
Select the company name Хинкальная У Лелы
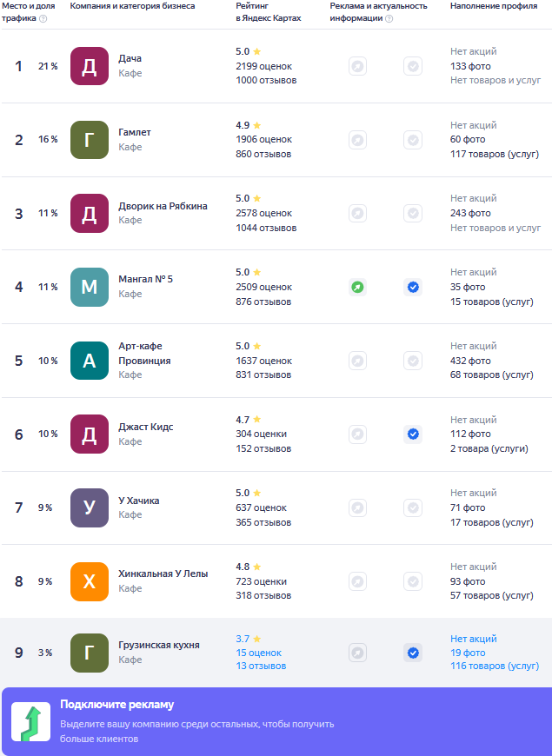tap(163, 574)
